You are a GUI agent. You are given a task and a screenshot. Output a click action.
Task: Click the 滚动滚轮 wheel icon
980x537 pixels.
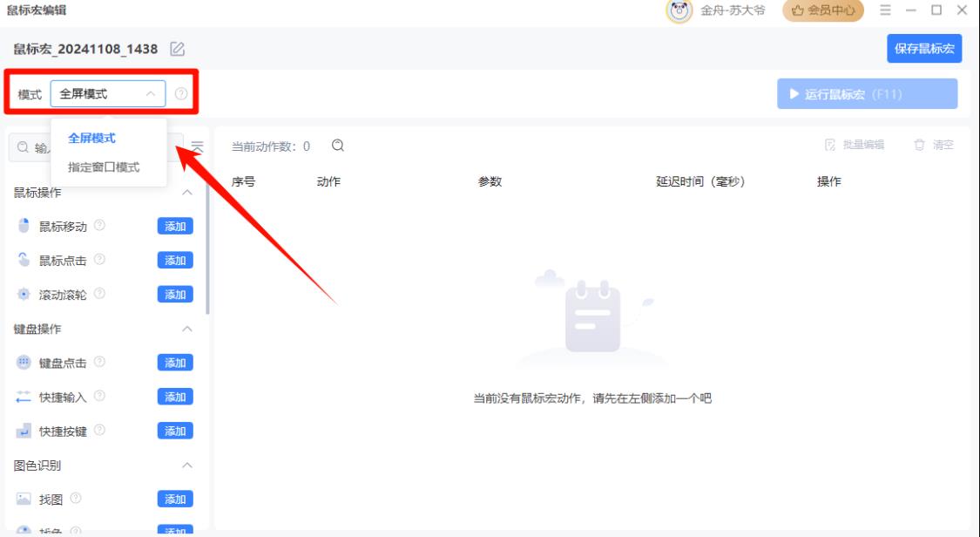coord(24,294)
